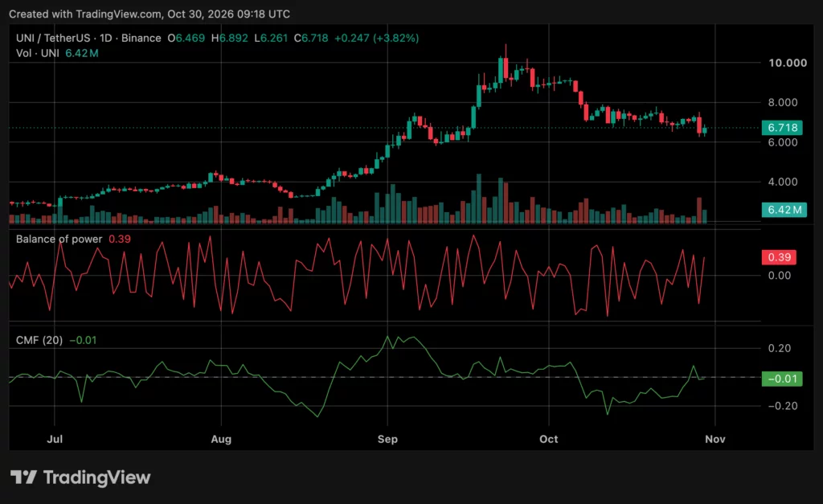Screen dimensions: 823x504
Task: Click the +0.247 (+3.82%) change text
Action: [376, 39]
